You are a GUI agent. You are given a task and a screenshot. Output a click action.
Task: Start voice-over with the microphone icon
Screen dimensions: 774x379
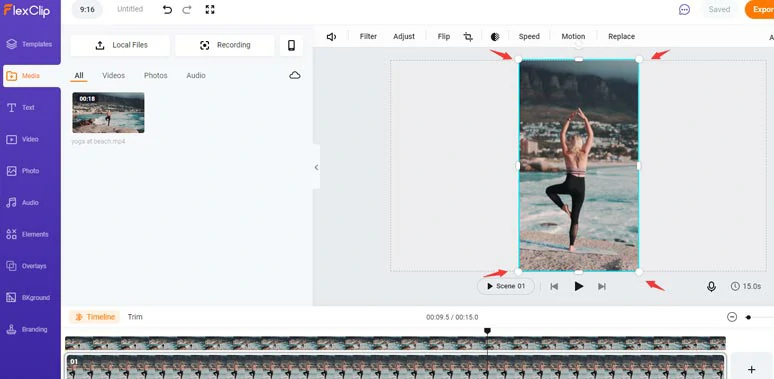pyautogui.click(x=711, y=286)
